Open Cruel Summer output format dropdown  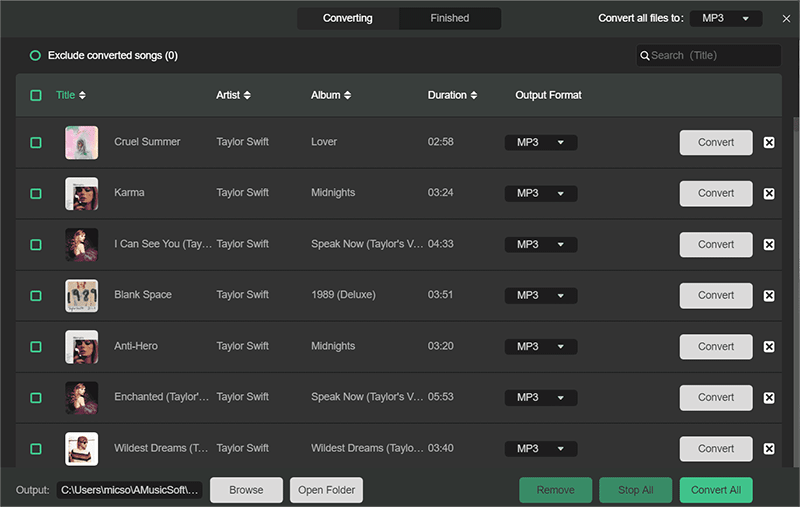541,142
